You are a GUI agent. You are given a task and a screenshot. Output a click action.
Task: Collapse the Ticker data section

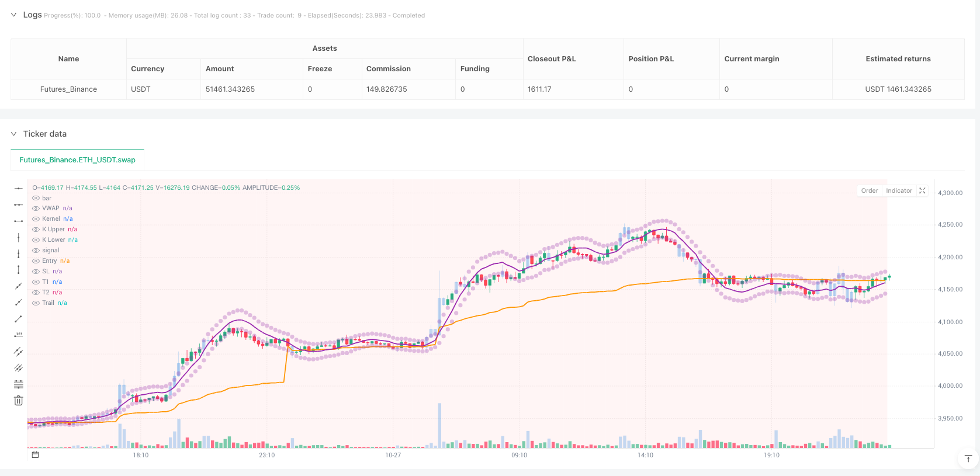pyautogui.click(x=14, y=134)
